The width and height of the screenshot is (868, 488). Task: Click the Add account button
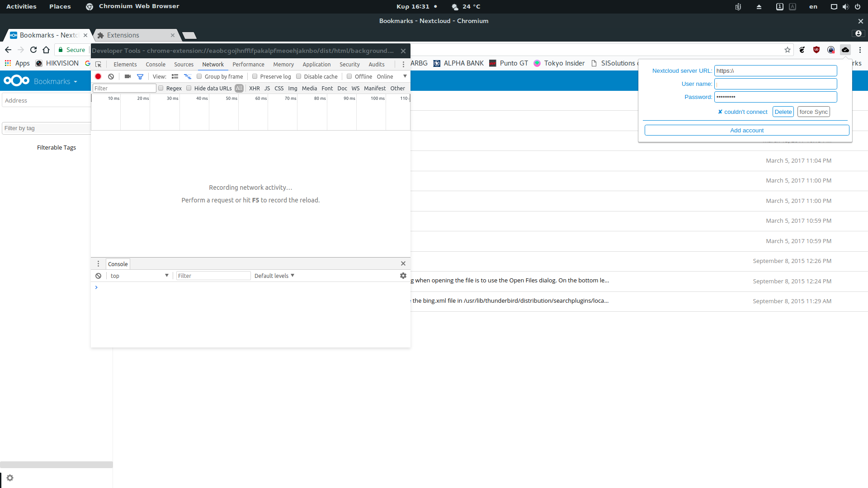click(x=747, y=130)
